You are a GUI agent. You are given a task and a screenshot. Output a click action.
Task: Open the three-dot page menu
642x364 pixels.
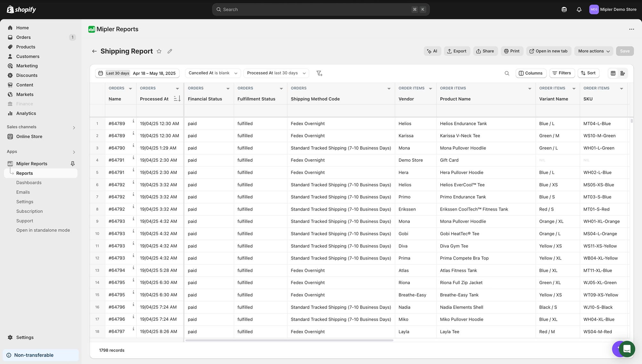click(x=631, y=29)
